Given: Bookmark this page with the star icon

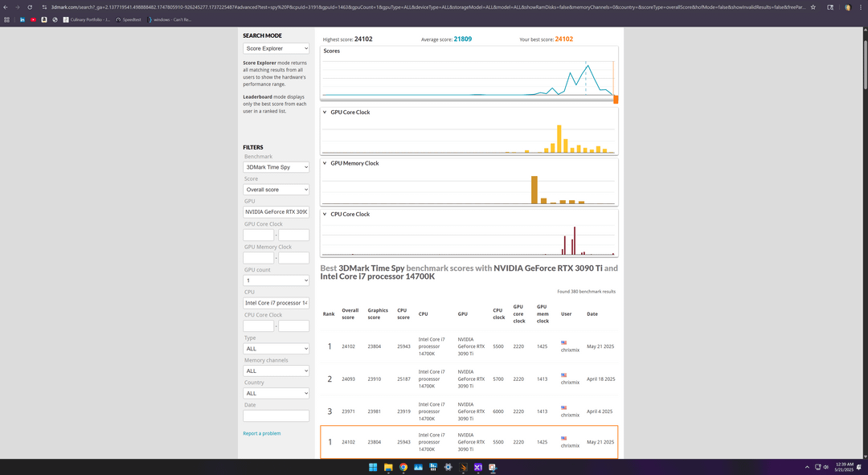Looking at the screenshot, I should (813, 7).
